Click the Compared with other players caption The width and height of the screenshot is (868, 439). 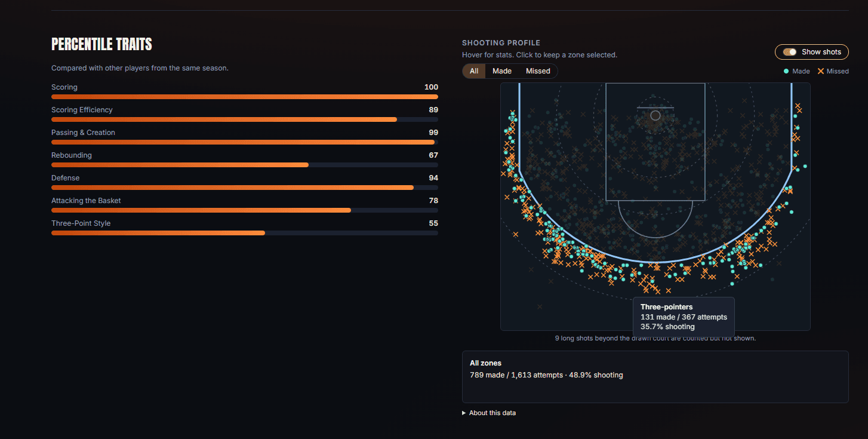point(140,68)
